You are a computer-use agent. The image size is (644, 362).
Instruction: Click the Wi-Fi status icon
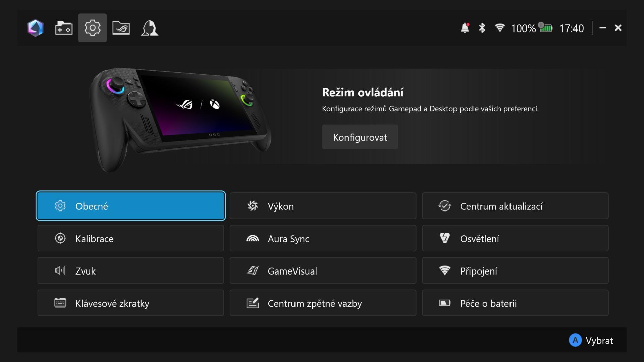click(x=500, y=28)
